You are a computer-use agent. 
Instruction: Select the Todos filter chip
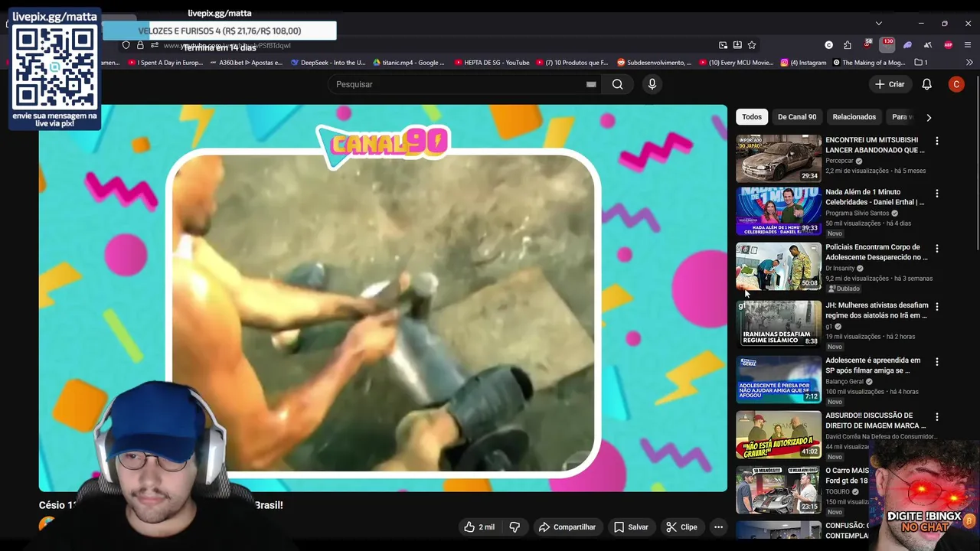[x=752, y=117]
